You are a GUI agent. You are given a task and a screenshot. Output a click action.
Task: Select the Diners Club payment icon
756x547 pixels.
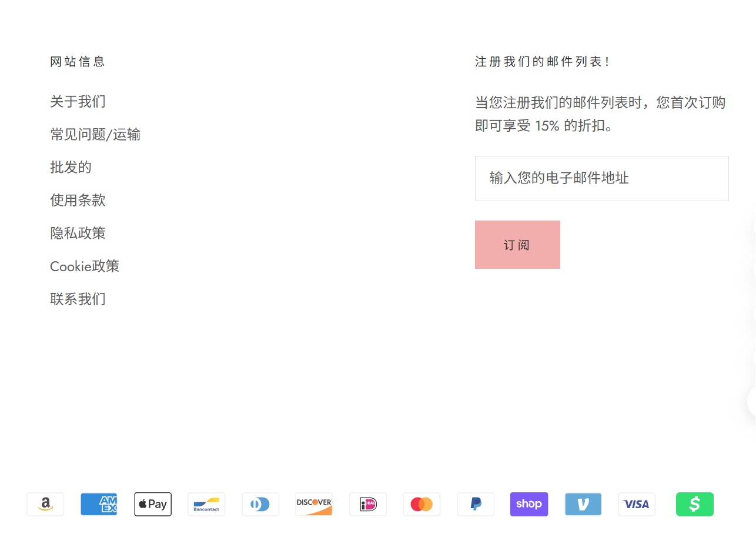tap(260, 504)
